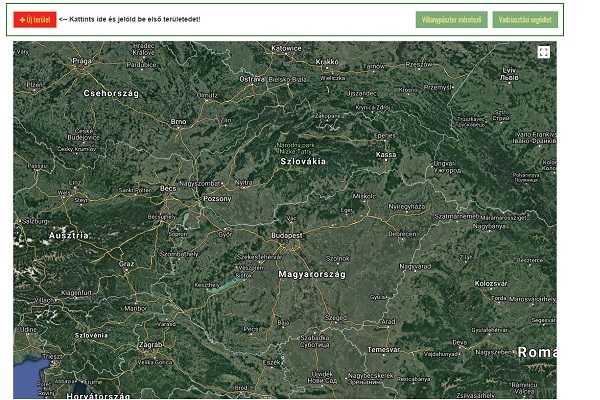Click the red '+ Új terület' button
600x400 pixels.
tap(35, 19)
